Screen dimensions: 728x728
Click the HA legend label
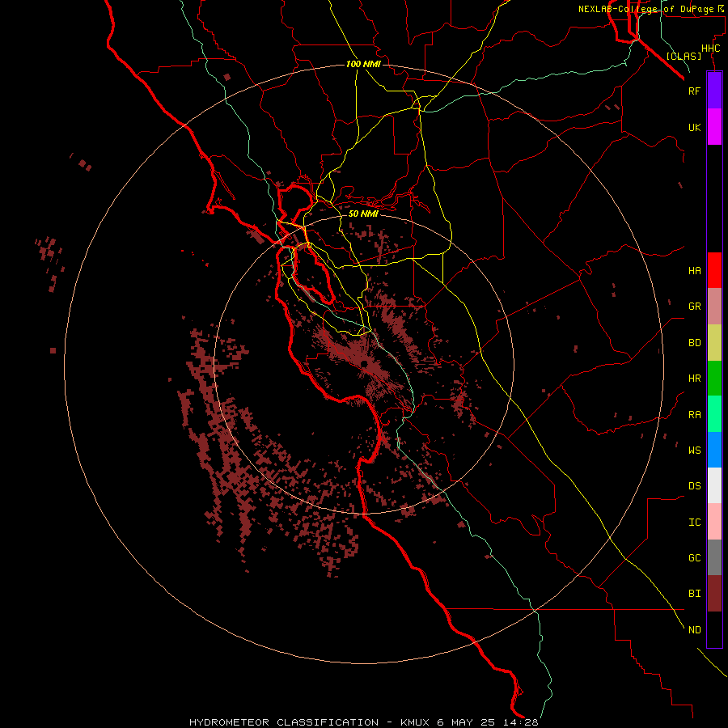(x=694, y=270)
